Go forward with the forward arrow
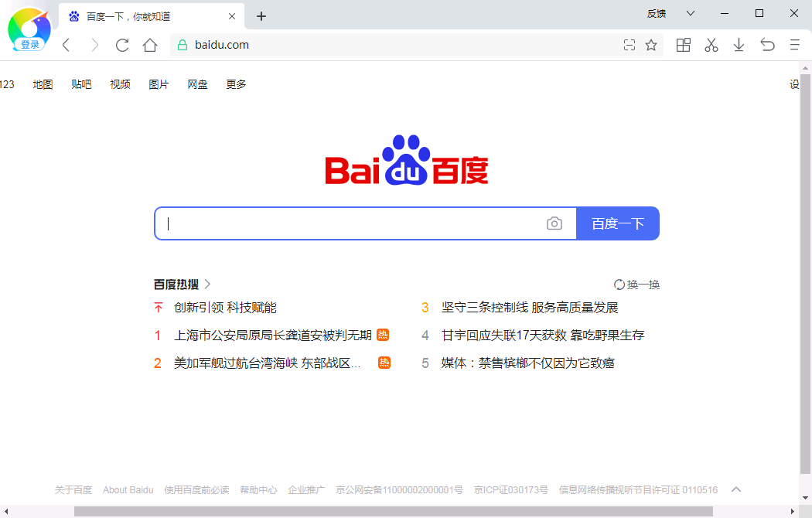 pyautogui.click(x=94, y=45)
